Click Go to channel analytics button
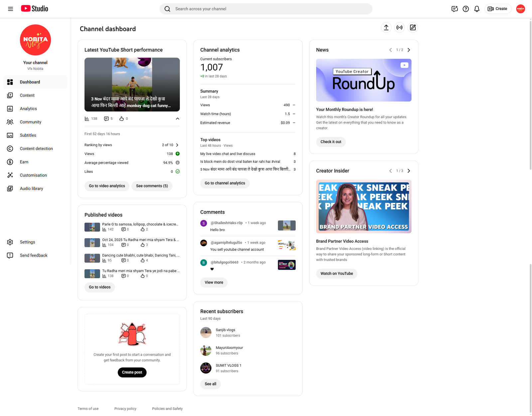The width and height of the screenshot is (532, 416). (x=225, y=183)
